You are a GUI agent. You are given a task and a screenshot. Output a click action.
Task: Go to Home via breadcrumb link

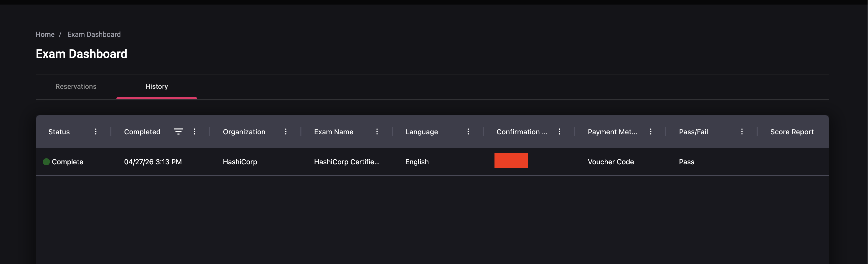(x=45, y=34)
